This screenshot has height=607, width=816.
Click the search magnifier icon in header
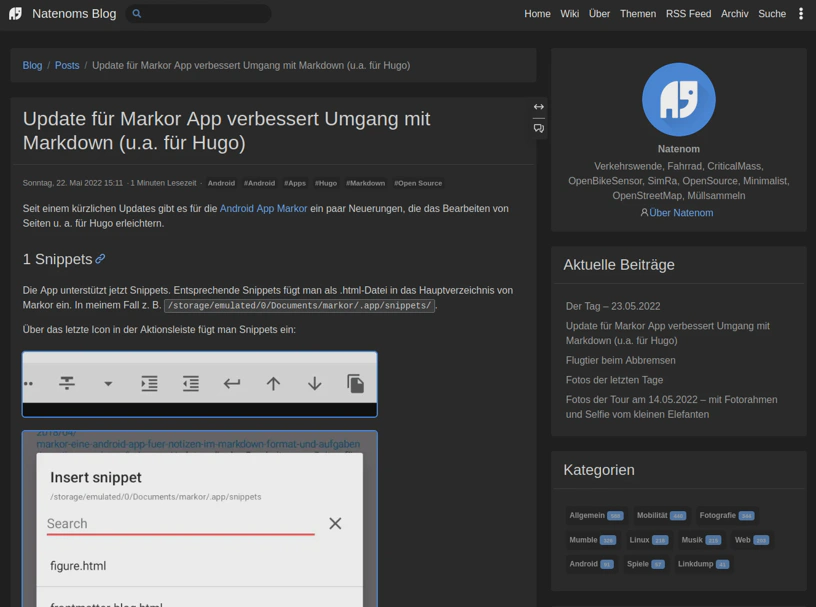137,14
